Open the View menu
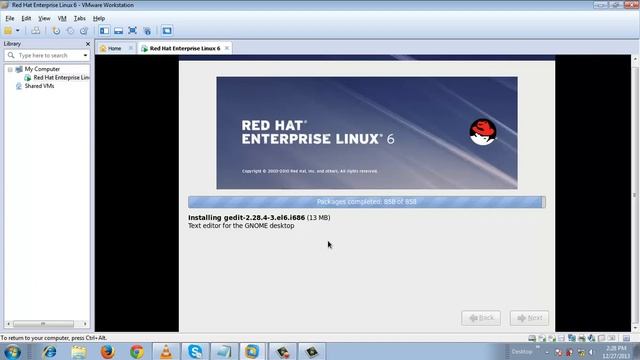The image size is (640, 360). 44,18
